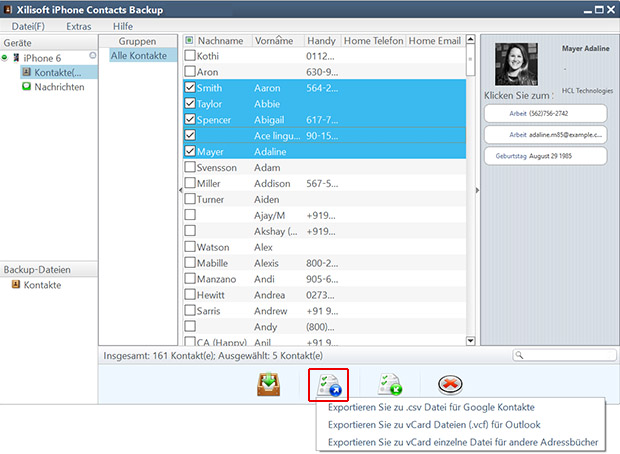
Task: Click the magnifier icon in the search box
Action: click(x=520, y=355)
